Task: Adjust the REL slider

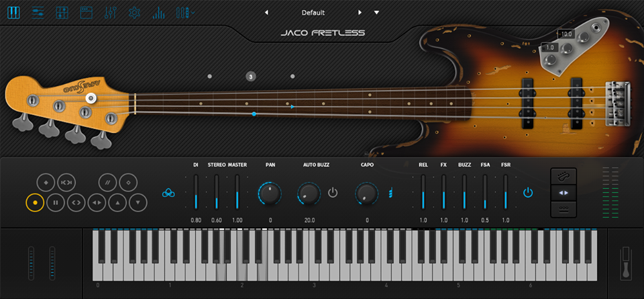Action: point(423,192)
